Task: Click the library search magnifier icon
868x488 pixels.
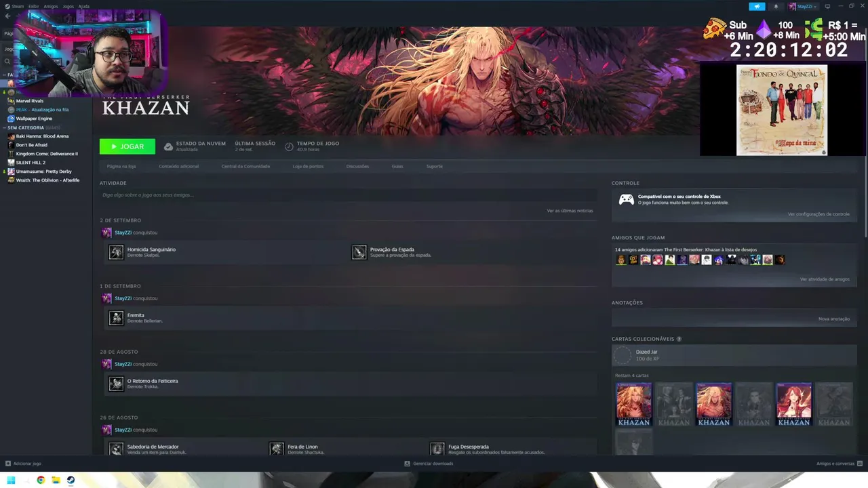Action: 7,62
